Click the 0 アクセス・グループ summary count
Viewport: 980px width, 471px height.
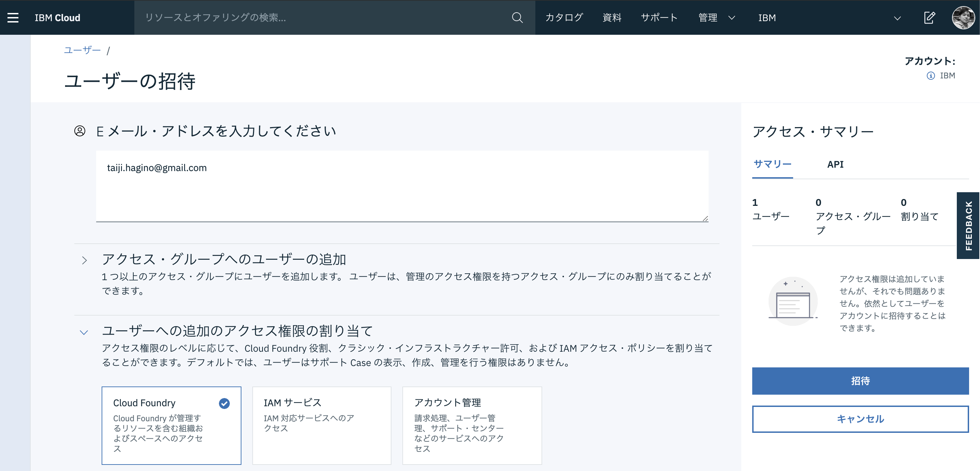(853, 217)
